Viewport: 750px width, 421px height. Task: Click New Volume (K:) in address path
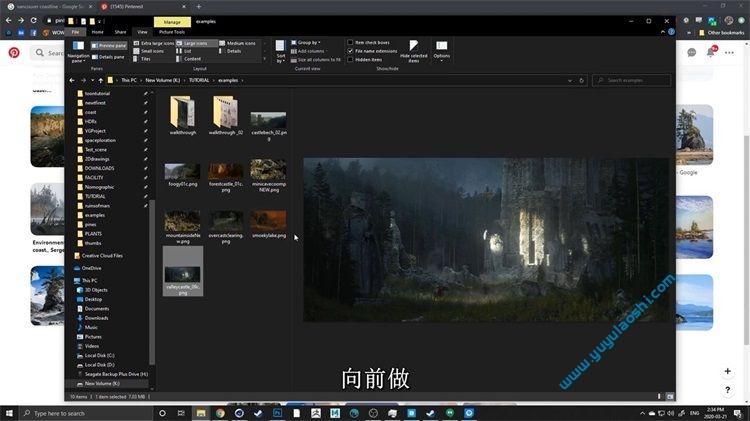pyautogui.click(x=163, y=80)
